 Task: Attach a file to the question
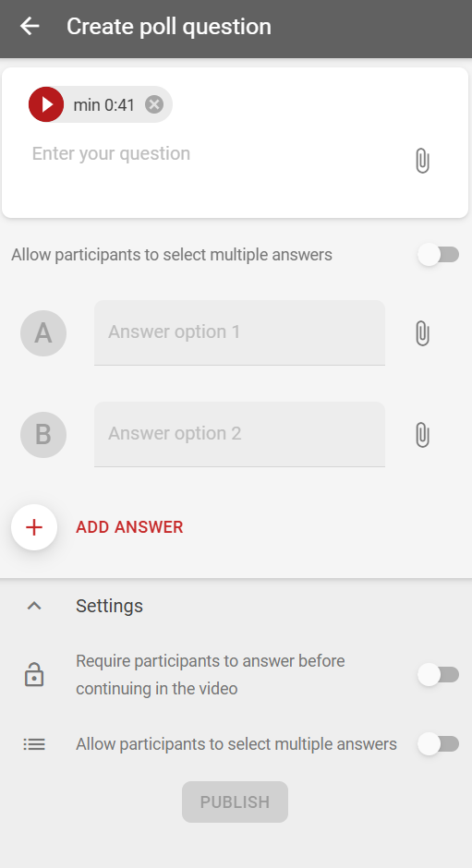tap(422, 161)
